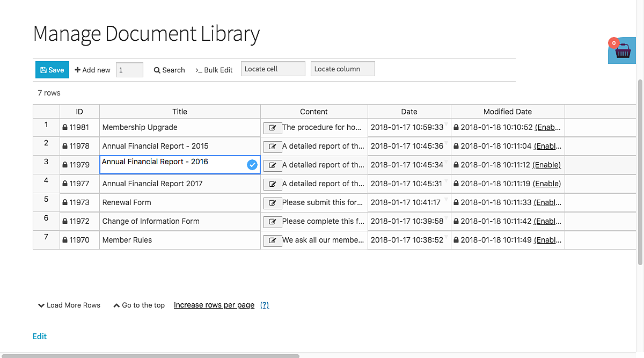Click the Save icon on the toolbar
The width and height of the screenshot is (644, 358).
(x=45, y=70)
